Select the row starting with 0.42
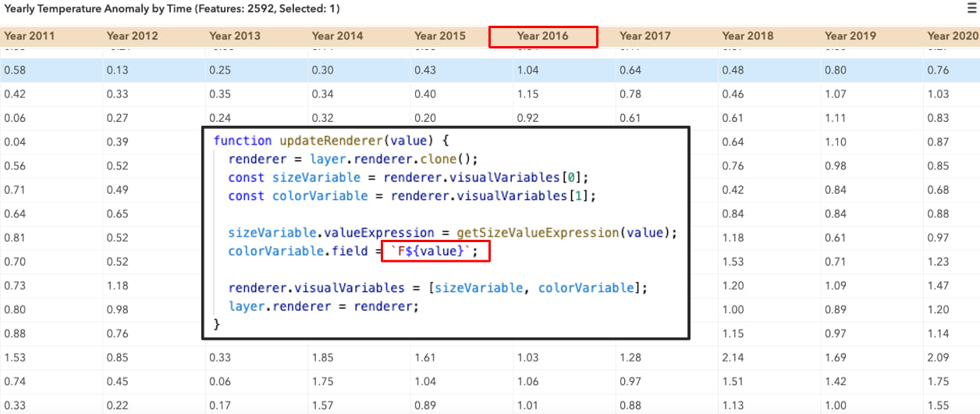Viewport: 980px width, 414px height. tap(490, 95)
